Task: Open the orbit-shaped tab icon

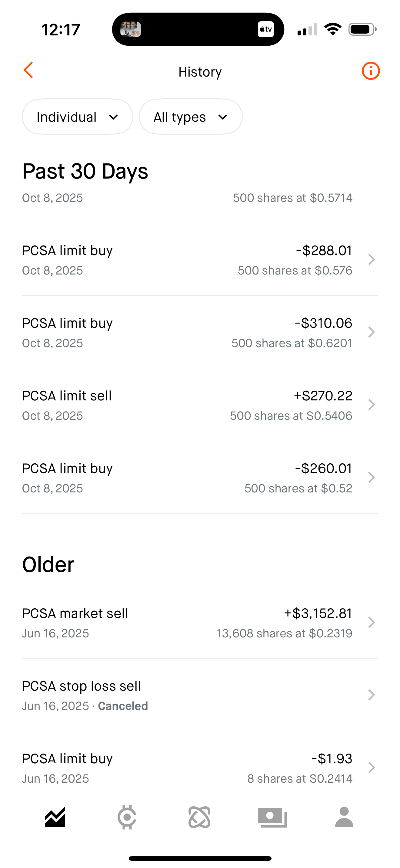Action: point(199,817)
